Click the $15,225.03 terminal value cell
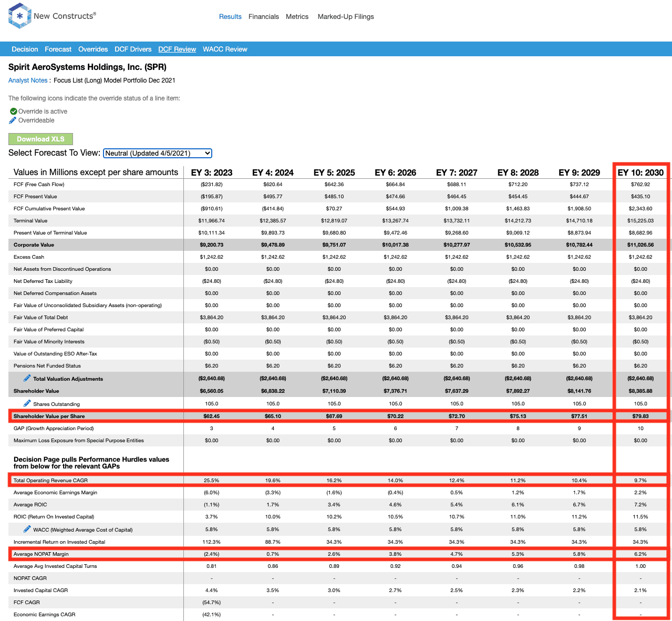The height and width of the screenshot is (621, 672). [x=640, y=221]
